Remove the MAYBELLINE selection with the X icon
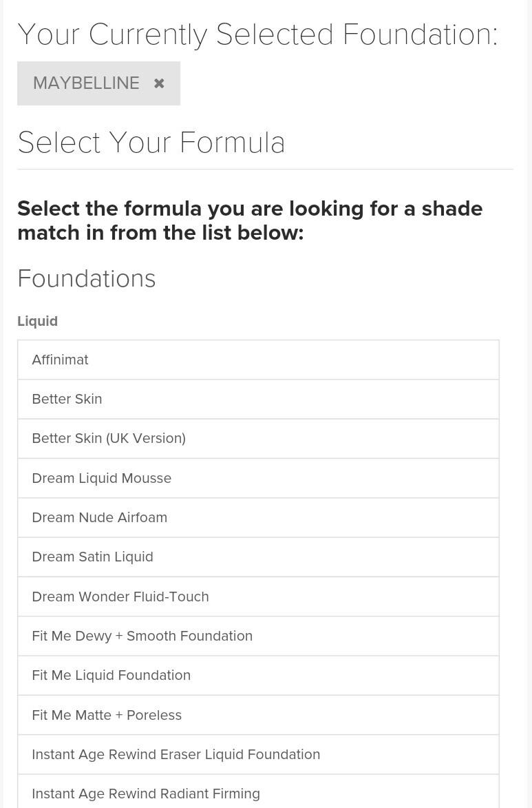Image resolution: width=532 pixels, height=808 pixels. tap(159, 83)
